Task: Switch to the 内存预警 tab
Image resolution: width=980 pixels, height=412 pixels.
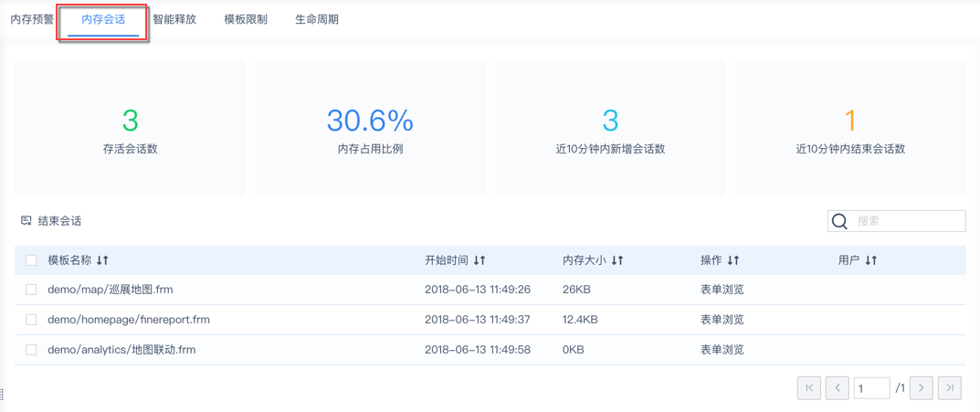Action: [x=32, y=19]
